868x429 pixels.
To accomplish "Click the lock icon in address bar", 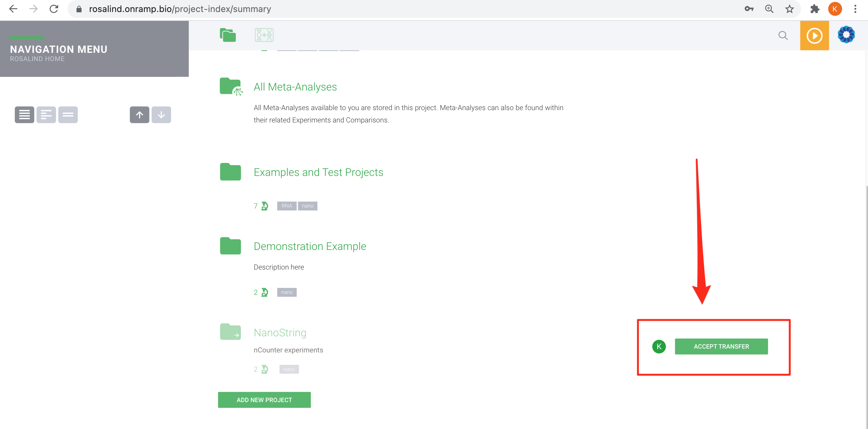I will tap(79, 9).
